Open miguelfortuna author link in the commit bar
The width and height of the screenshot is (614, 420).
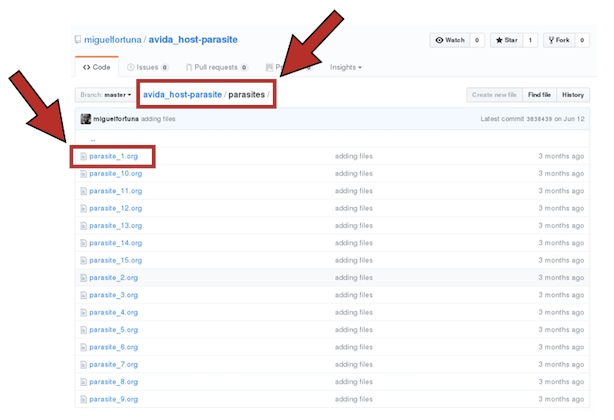[x=116, y=119]
